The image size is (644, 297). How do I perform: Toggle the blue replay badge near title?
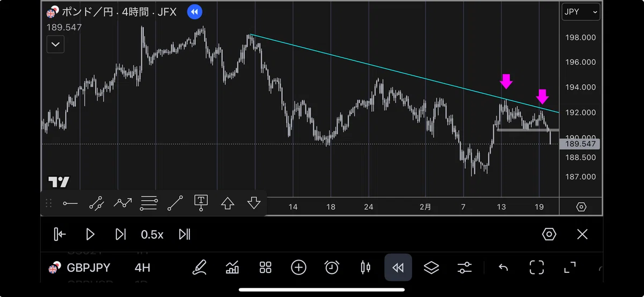pyautogui.click(x=195, y=12)
